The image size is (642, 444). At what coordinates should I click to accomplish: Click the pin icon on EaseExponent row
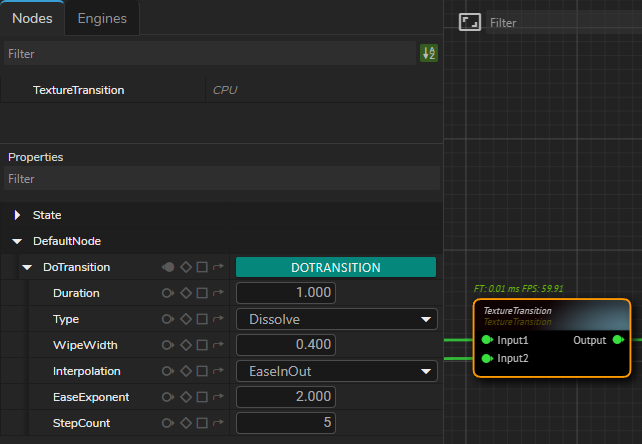(167, 397)
